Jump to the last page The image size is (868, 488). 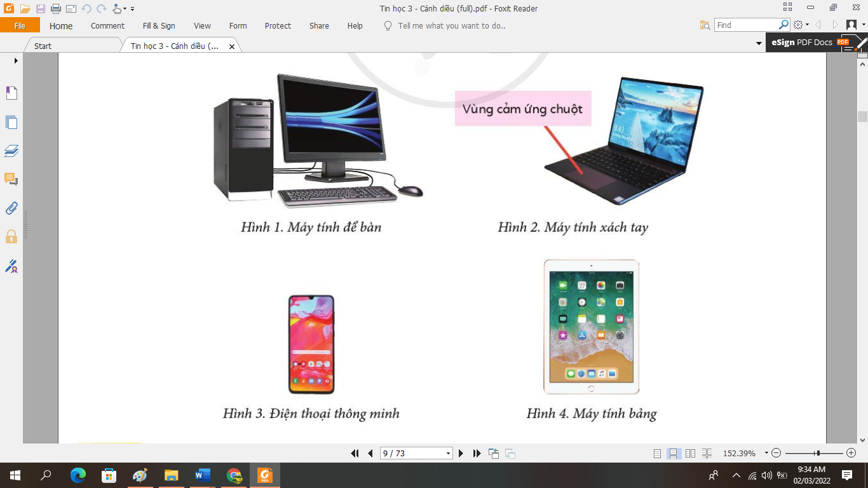[477, 453]
